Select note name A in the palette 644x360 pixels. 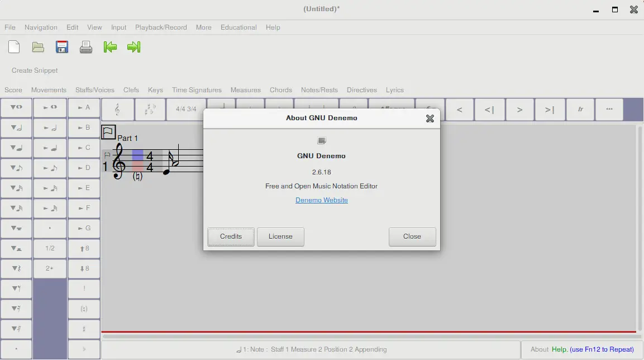point(84,107)
